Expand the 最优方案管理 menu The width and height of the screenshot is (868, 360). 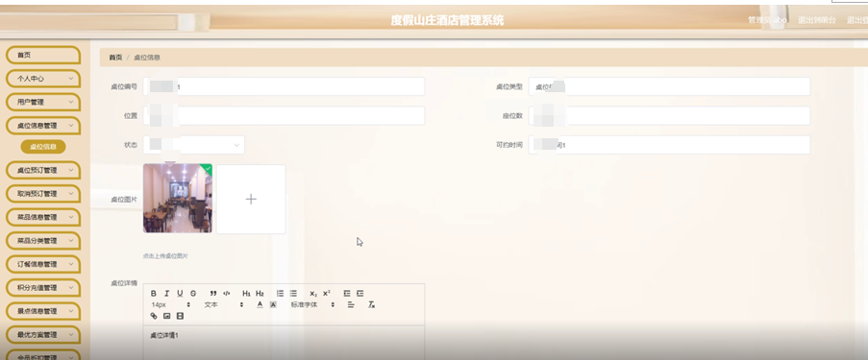click(43, 335)
